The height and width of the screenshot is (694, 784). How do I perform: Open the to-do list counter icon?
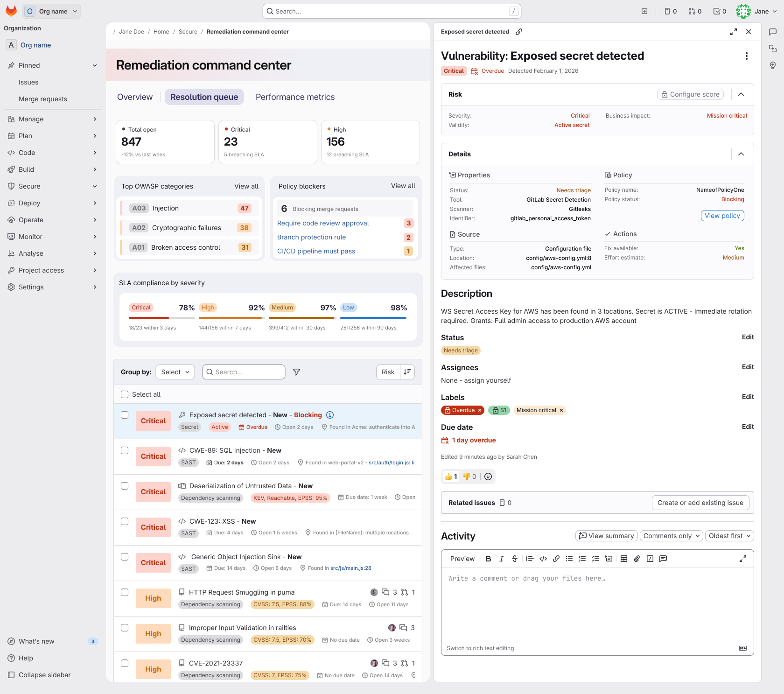(720, 11)
